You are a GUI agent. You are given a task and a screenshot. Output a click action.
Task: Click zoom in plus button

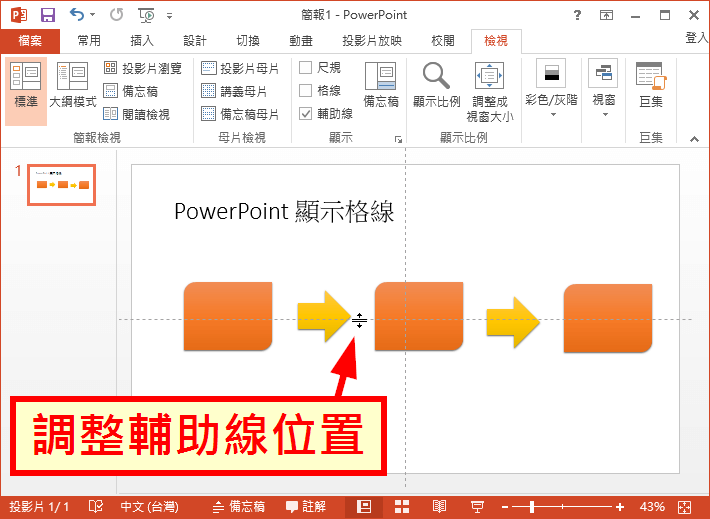(620, 507)
